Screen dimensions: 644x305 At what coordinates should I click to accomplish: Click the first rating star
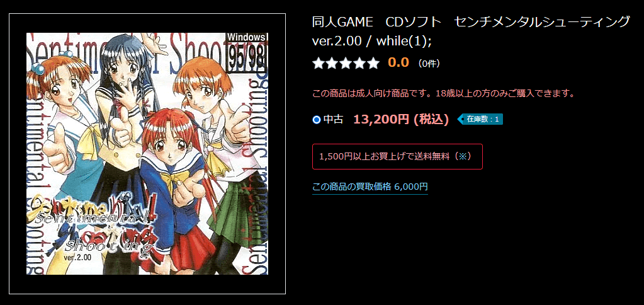point(319,63)
